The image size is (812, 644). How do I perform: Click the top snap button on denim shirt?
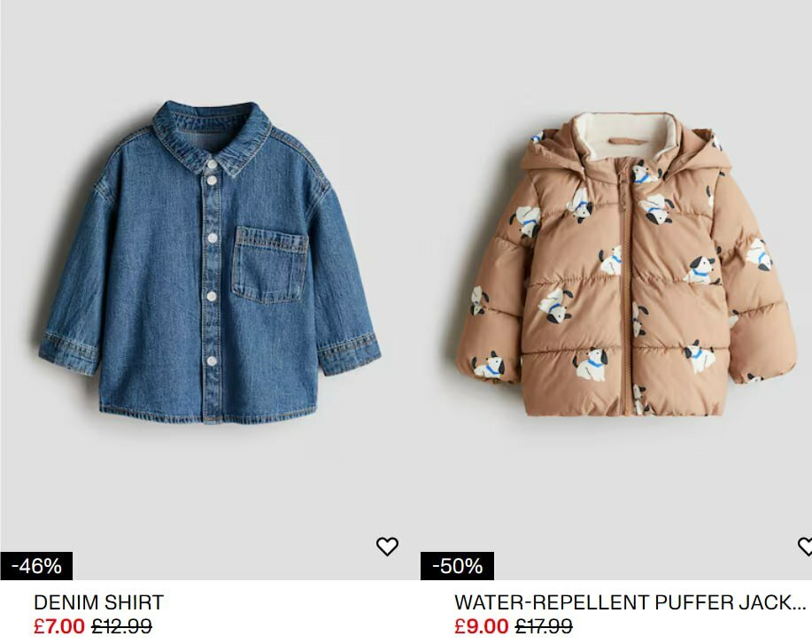click(x=212, y=164)
